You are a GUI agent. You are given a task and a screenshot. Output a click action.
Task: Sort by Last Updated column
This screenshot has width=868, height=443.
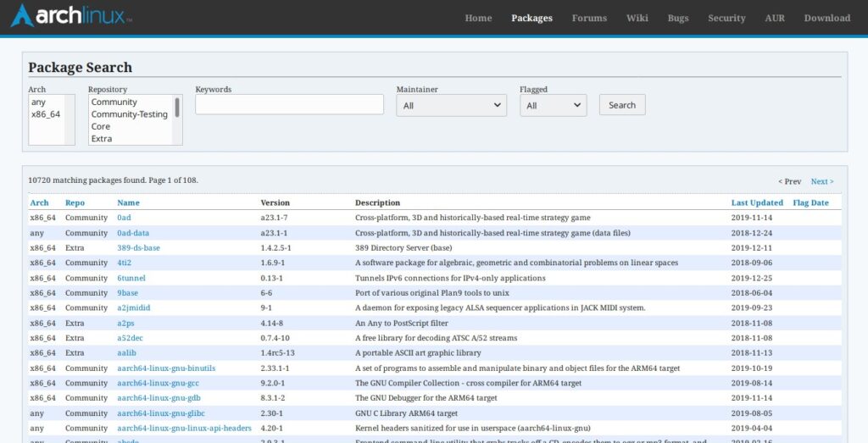click(757, 203)
